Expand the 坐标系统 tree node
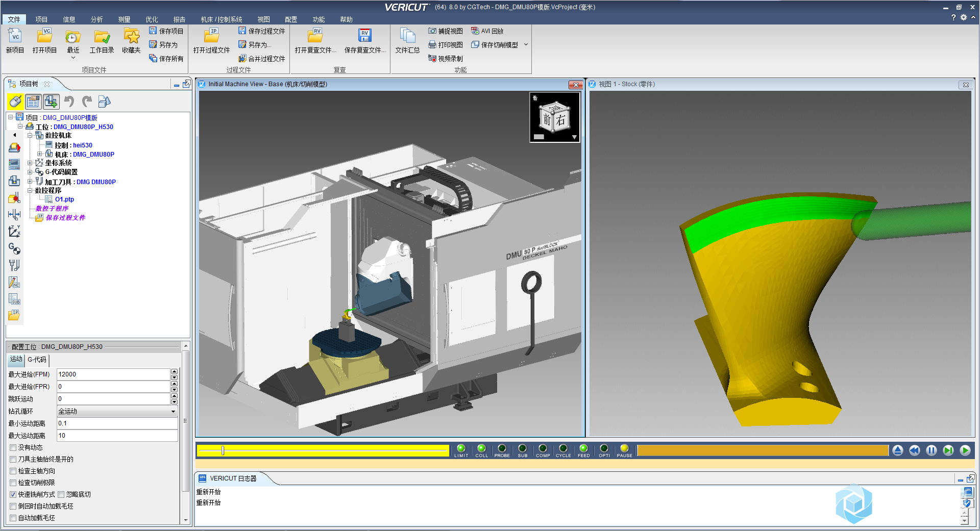The height and width of the screenshot is (531, 980). (x=30, y=163)
